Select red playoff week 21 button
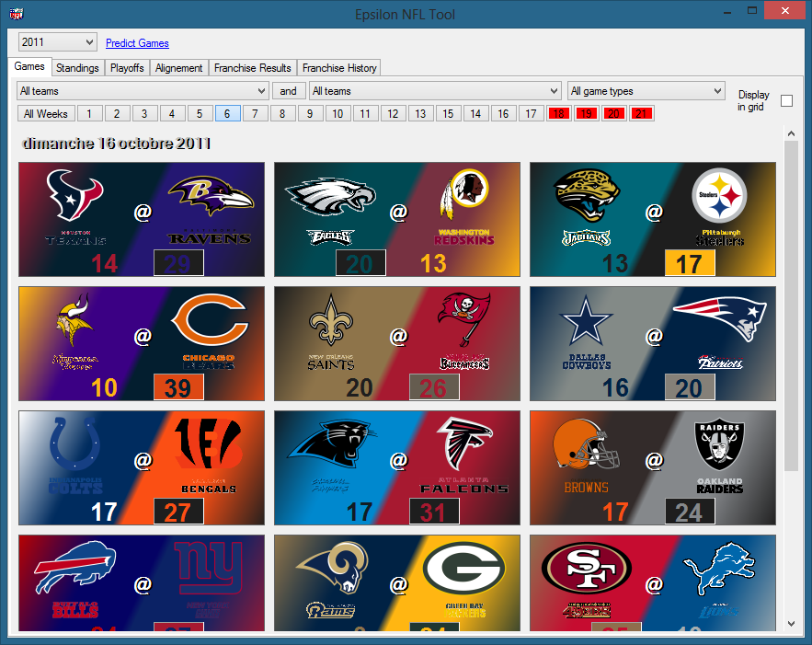Viewport: 812px width, 645px height. click(642, 114)
